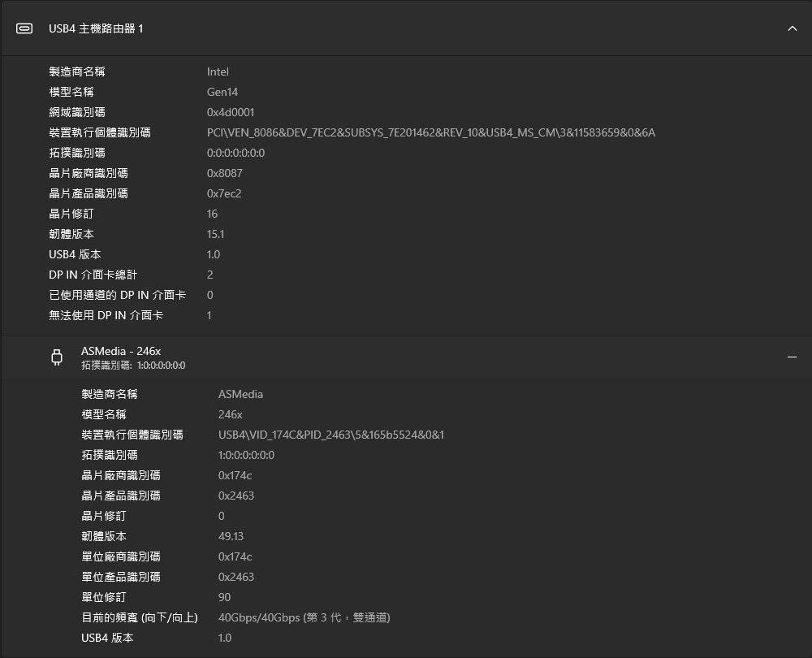
Task: Click the 246x model name value
Action: click(x=230, y=414)
